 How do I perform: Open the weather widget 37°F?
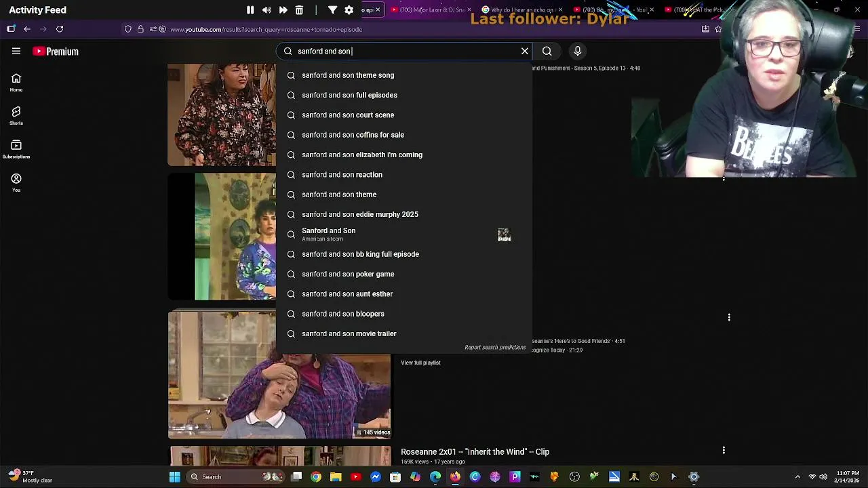click(x=31, y=476)
